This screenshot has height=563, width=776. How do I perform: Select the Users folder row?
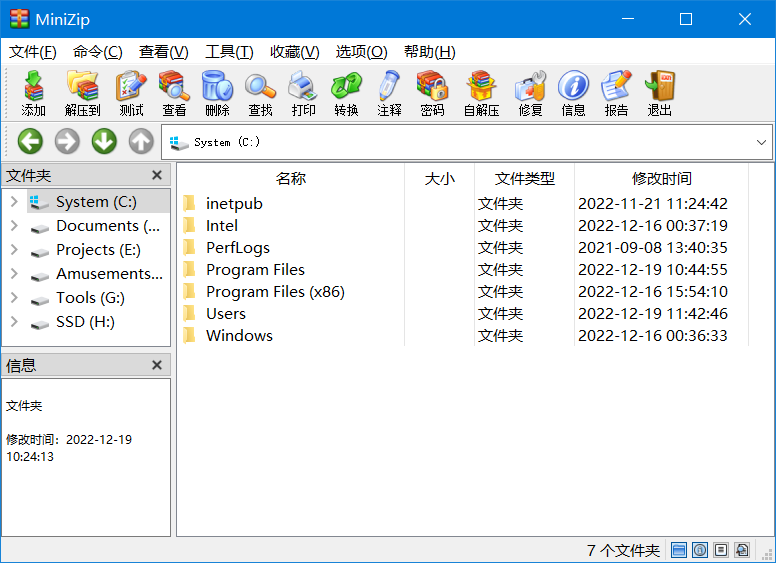tap(462, 314)
